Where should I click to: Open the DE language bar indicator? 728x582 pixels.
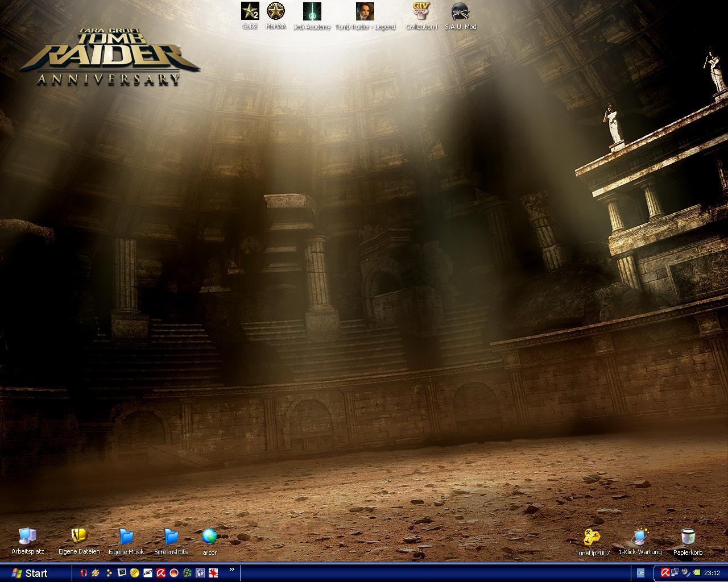[641, 573]
